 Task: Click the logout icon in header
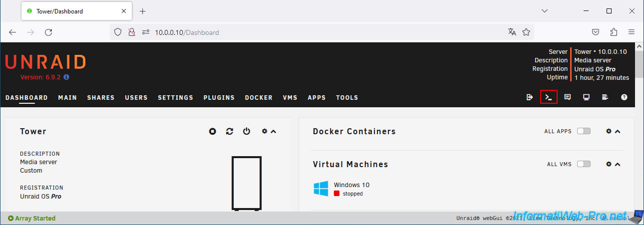point(530,97)
